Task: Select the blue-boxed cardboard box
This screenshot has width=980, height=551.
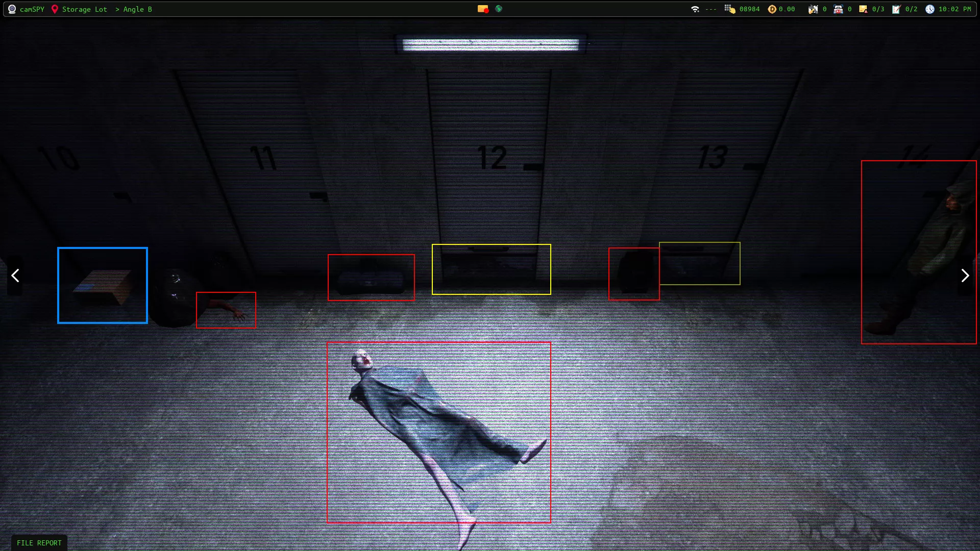Action: click(103, 285)
